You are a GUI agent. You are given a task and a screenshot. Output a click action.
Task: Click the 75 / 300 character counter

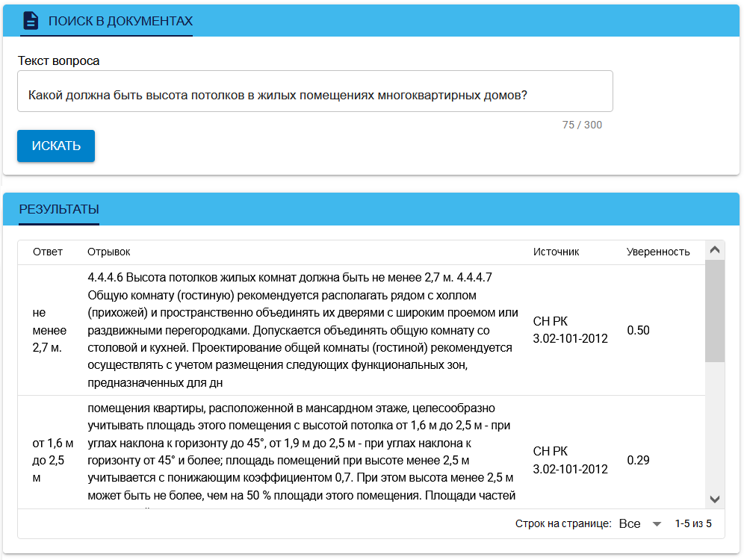582,125
